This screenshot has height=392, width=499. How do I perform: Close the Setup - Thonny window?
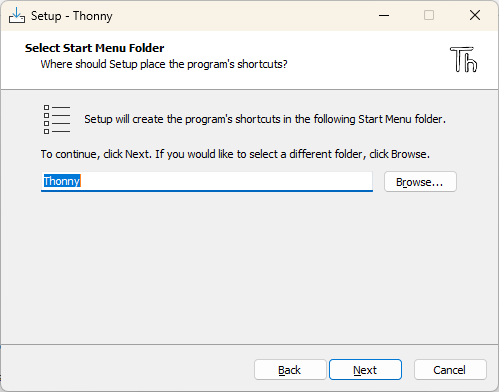coord(475,15)
